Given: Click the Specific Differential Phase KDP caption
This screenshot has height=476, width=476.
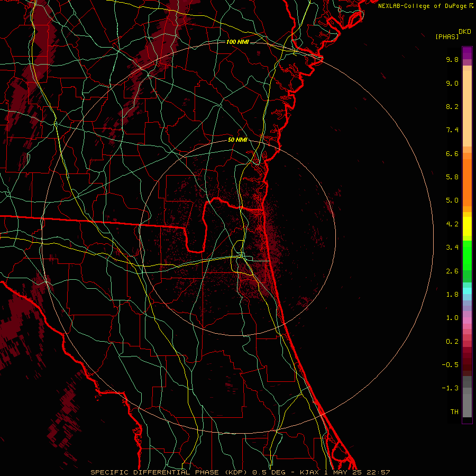Looking at the screenshot, I should [x=240, y=472].
